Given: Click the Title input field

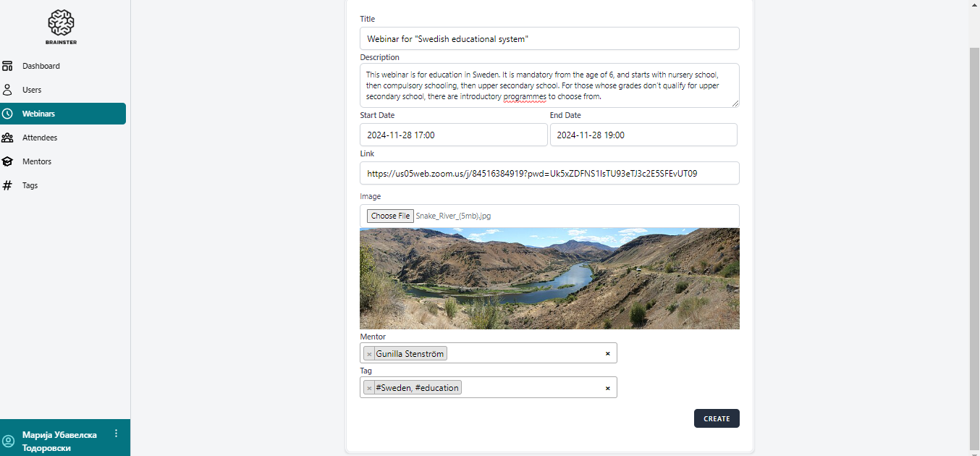Looking at the screenshot, I should (549, 38).
